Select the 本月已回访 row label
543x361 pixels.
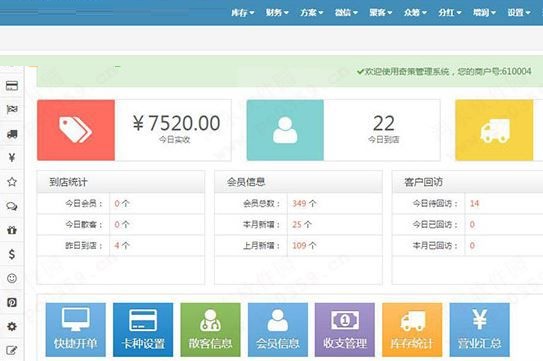point(435,246)
